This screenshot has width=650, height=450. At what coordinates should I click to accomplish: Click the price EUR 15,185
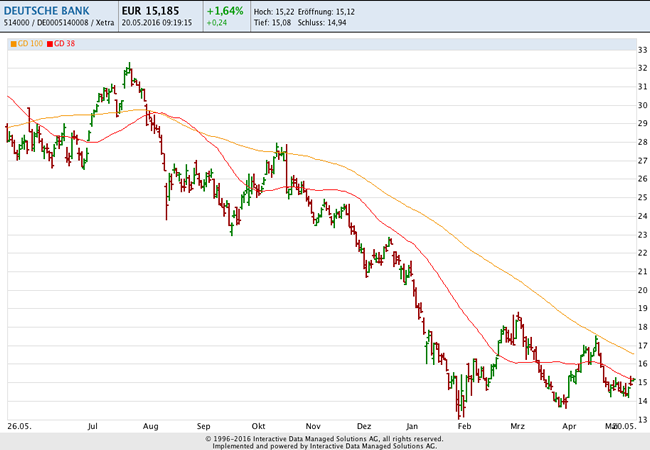pos(150,11)
